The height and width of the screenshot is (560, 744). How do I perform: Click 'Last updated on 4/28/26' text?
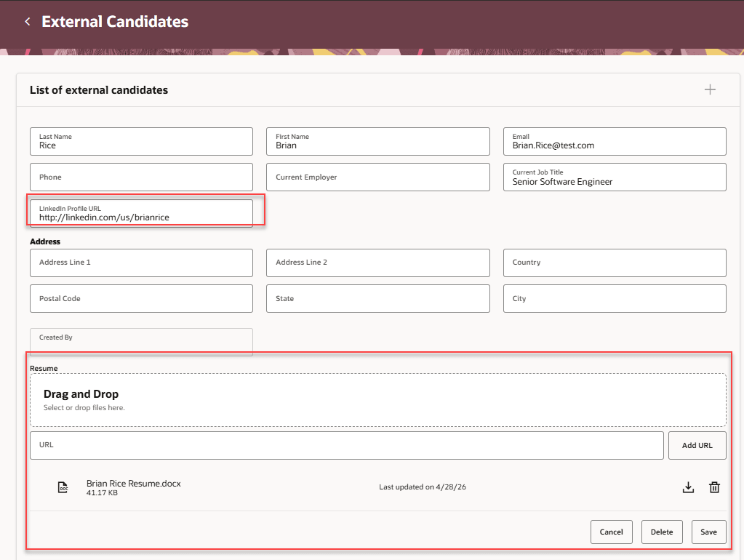423,487
